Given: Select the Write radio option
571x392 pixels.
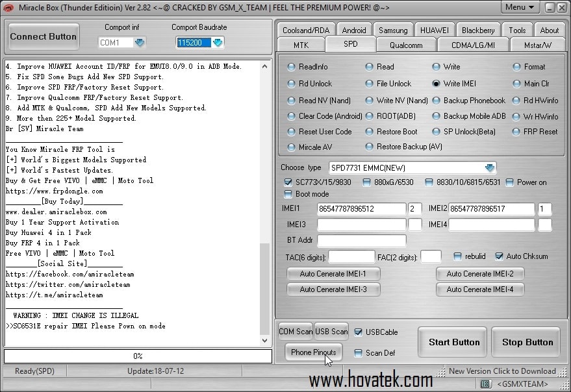Looking at the screenshot, I should pos(446,67).
